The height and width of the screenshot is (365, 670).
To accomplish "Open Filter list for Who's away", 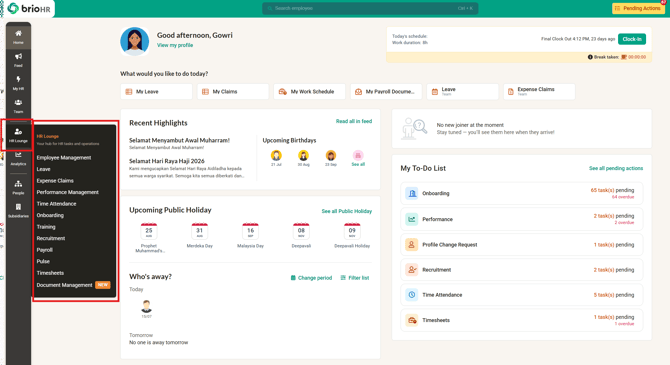I will pyautogui.click(x=355, y=278).
